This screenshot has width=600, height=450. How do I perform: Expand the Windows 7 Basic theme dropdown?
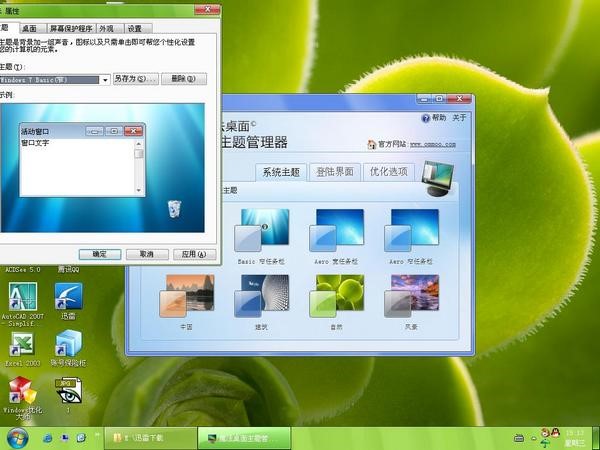click(105, 80)
